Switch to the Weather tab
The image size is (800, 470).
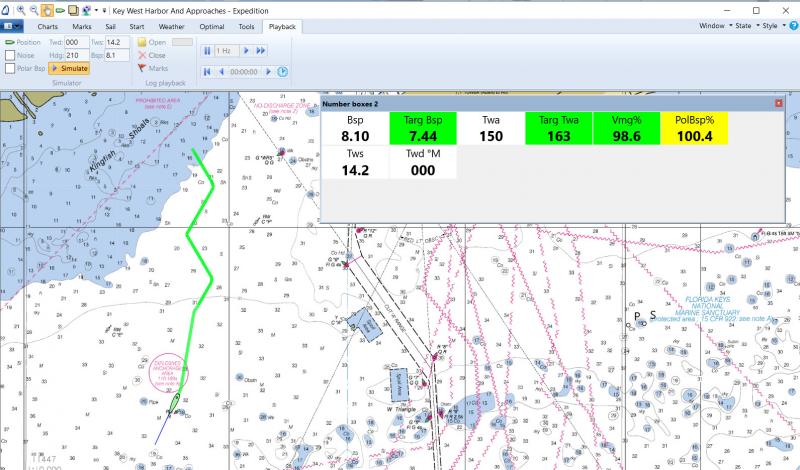tap(171, 24)
